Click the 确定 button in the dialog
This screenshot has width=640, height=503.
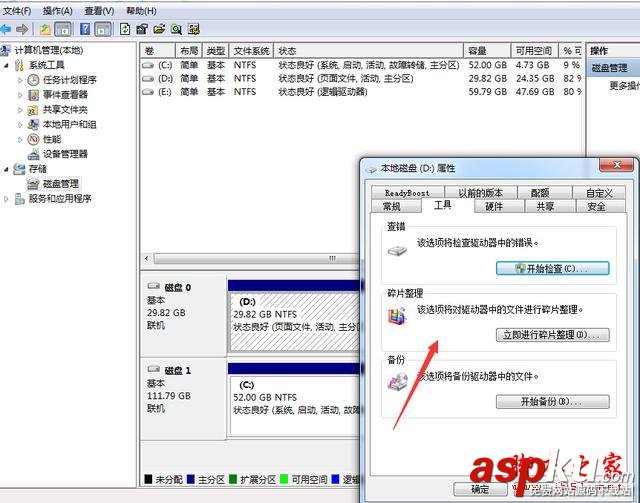coord(480,489)
